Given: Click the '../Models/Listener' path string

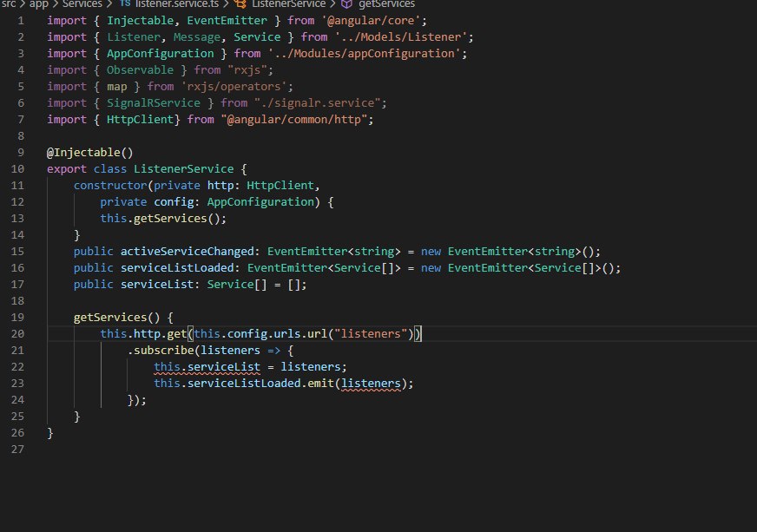Looking at the screenshot, I should [401, 37].
